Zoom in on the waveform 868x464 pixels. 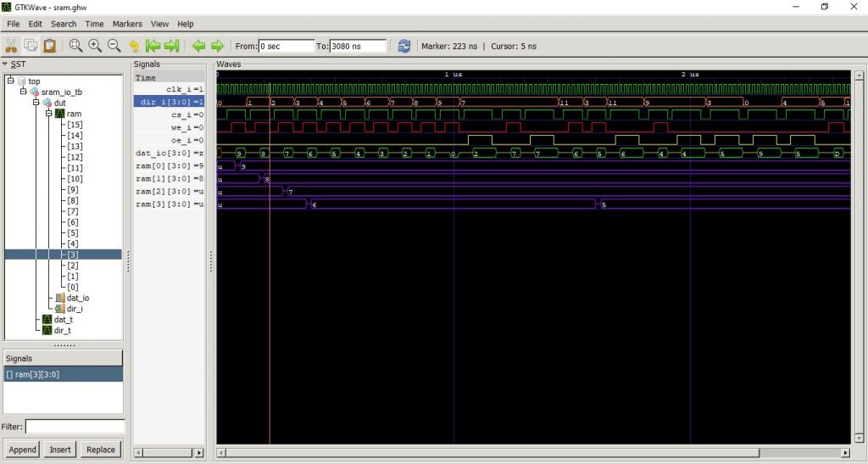[94, 46]
